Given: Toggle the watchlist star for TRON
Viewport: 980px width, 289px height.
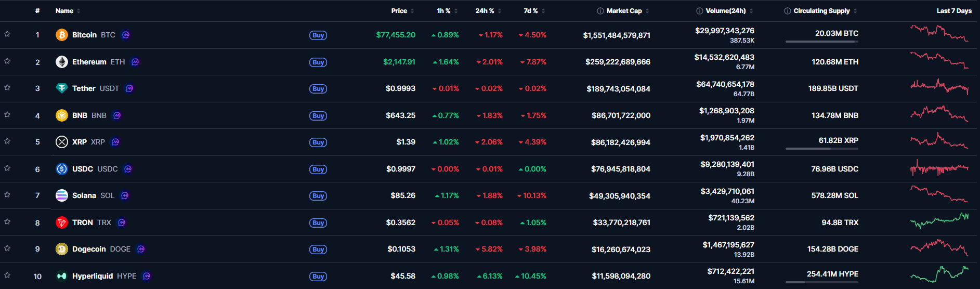Looking at the screenshot, I should click(x=7, y=221).
